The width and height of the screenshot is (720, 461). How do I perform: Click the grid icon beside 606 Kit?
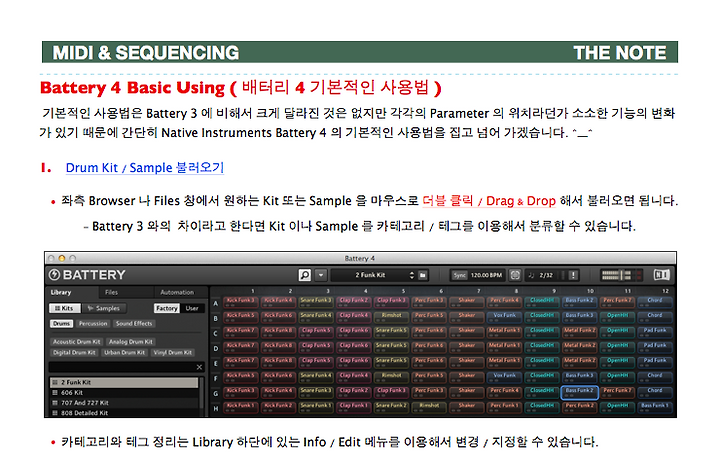55,393
